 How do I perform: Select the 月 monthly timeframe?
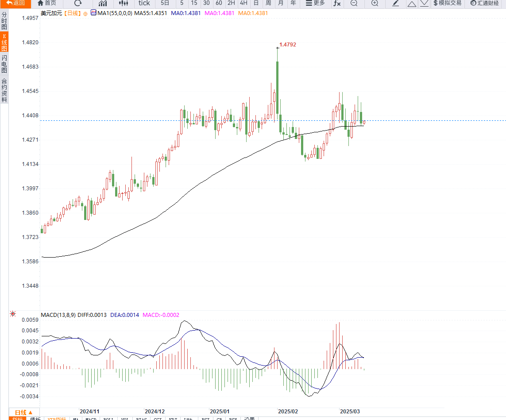pos(281,3)
